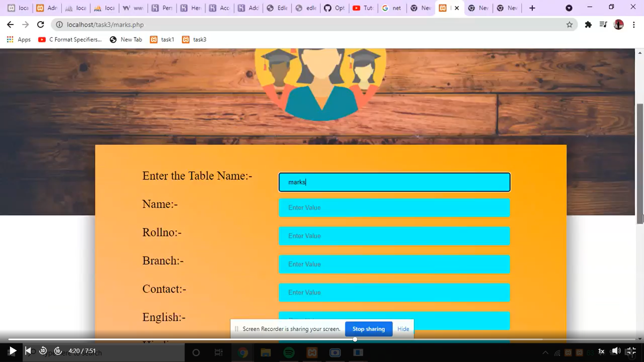The height and width of the screenshot is (362, 644).
Task: Reload the marks.php page
Action: [x=41, y=24]
